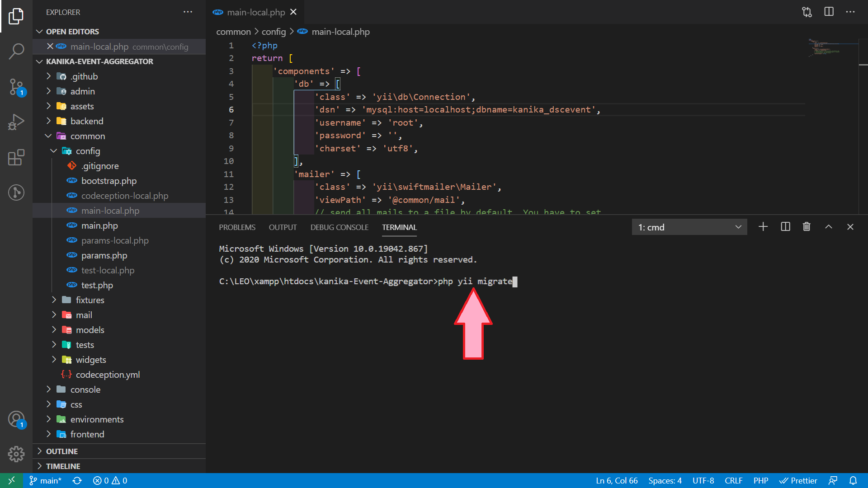Click the editor minimap
The height and width of the screenshot is (488, 868).
click(x=833, y=47)
